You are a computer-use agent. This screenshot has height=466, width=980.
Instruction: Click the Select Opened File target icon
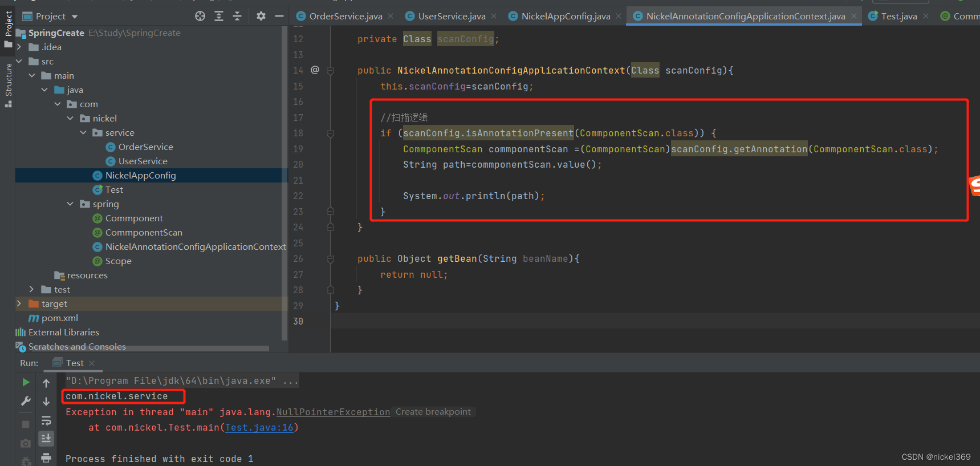(x=200, y=16)
